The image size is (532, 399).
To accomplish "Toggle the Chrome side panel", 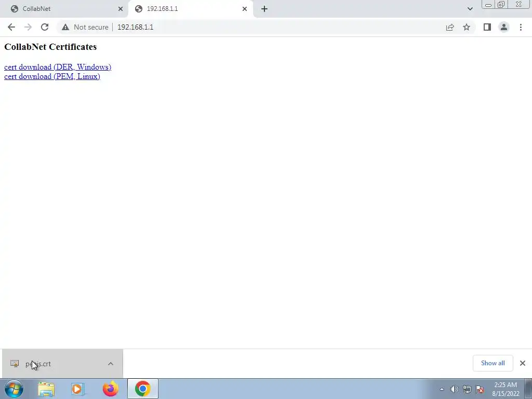I will tap(487, 27).
